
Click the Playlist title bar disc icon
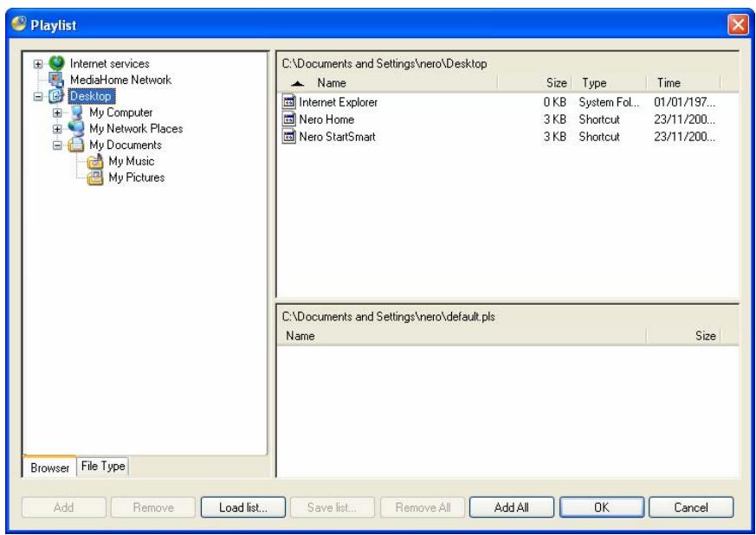pos(19,23)
